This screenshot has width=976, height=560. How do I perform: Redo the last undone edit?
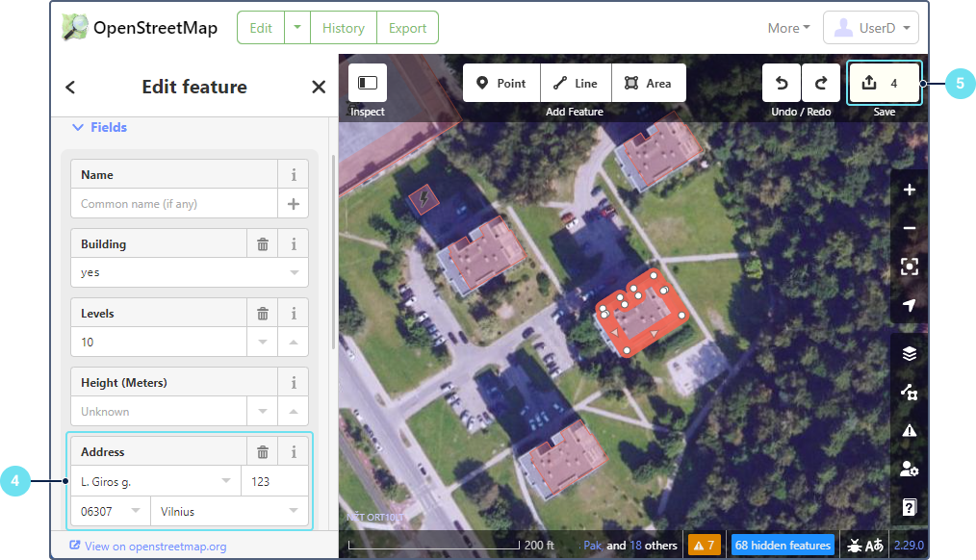[x=821, y=84]
